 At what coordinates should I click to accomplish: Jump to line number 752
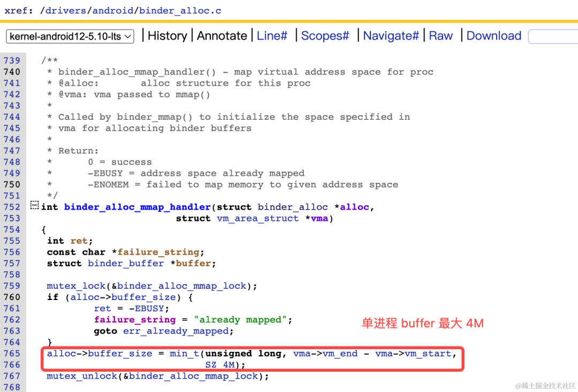(12, 207)
